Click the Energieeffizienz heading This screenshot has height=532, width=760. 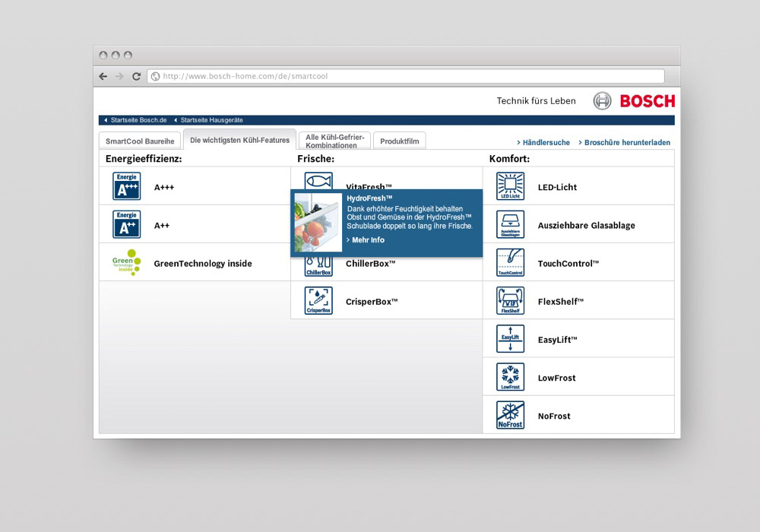[144, 159]
